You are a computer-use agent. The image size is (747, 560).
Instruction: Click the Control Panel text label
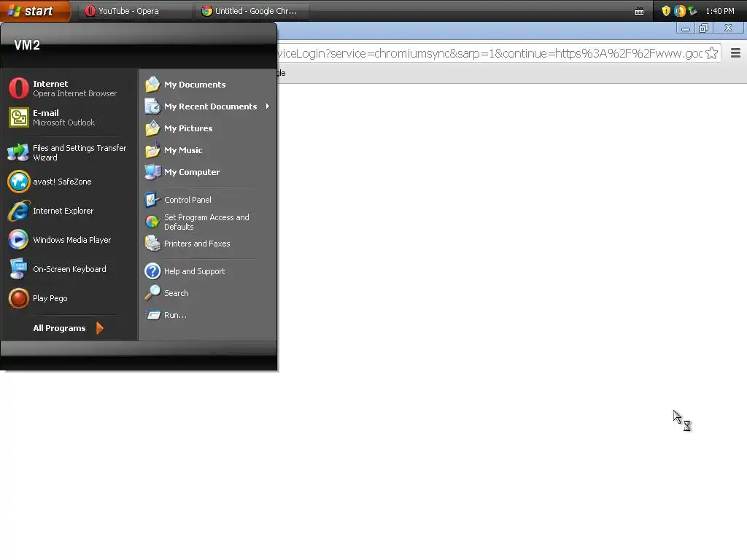point(187,200)
